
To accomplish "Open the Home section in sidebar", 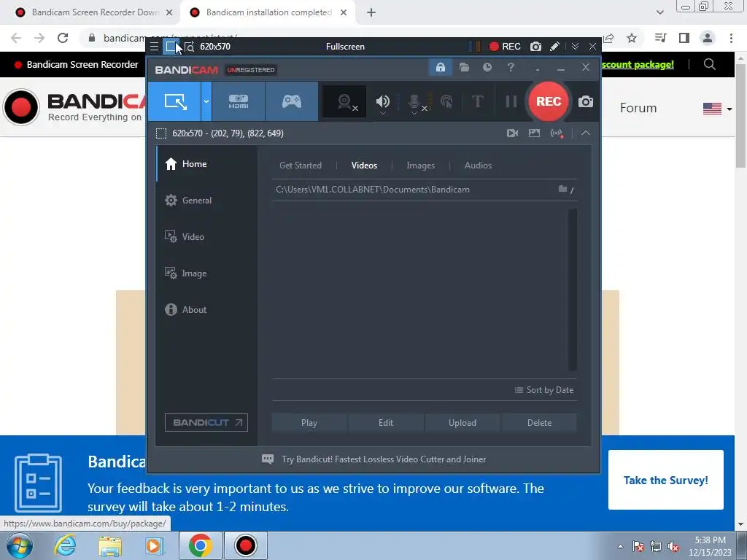I will click(206, 164).
